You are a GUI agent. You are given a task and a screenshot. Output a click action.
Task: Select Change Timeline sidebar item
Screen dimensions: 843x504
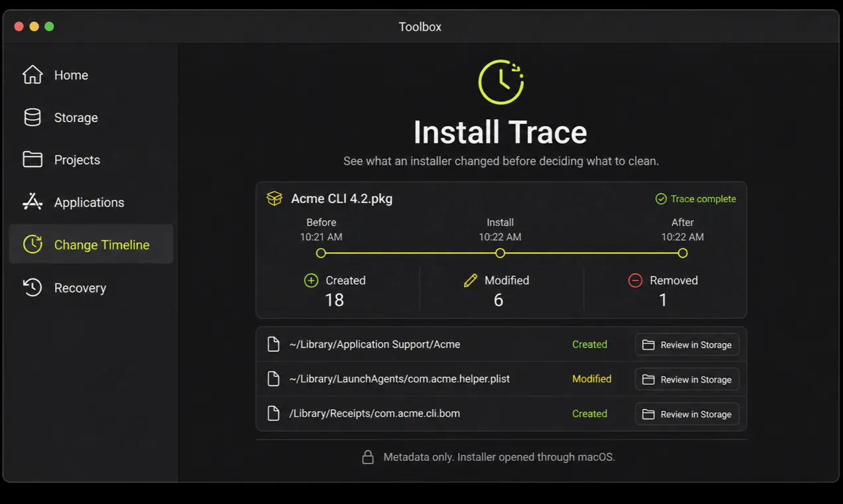click(92, 244)
